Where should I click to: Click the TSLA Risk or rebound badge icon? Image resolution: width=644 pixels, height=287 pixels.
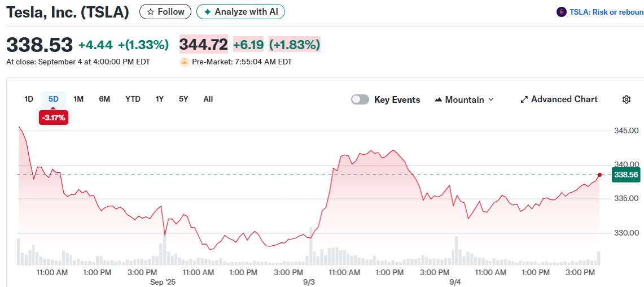tap(561, 12)
